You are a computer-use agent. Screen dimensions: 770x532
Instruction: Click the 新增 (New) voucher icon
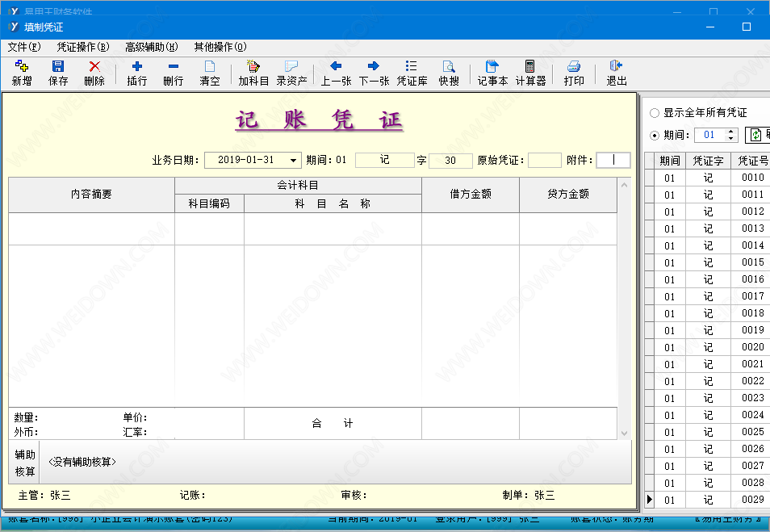(22, 73)
